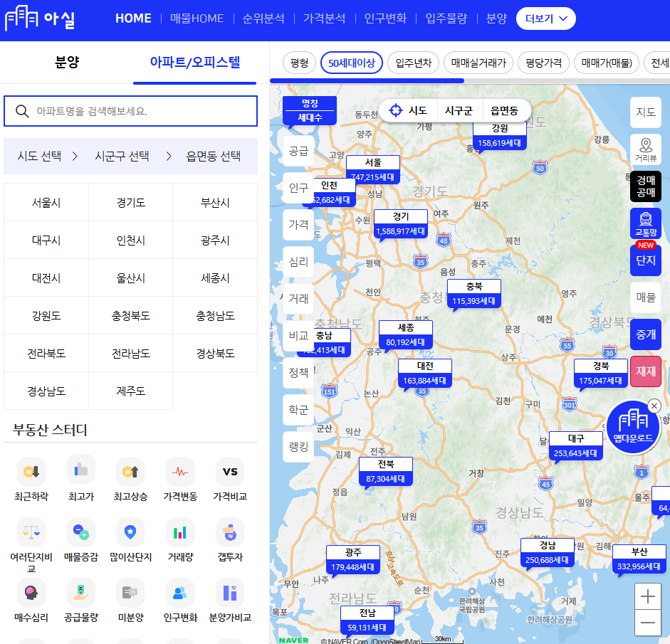Switch to the 아파트/오피스텔 tab
This screenshot has width=670, height=644.
click(x=195, y=63)
